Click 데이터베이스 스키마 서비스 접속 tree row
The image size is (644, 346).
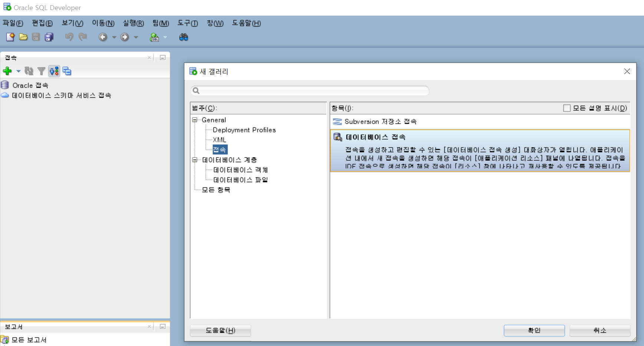tap(62, 95)
